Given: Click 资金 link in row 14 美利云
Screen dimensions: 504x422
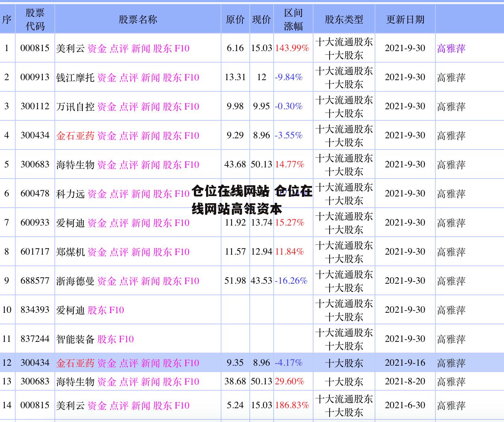Looking at the screenshot, I should tap(97, 405).
